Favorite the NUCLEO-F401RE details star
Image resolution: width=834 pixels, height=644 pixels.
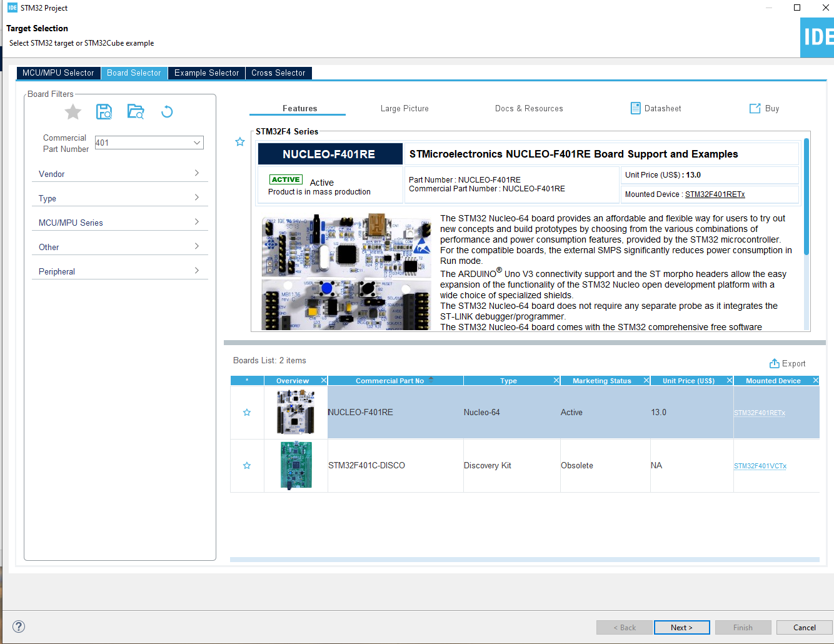click(x=240, y=142)
